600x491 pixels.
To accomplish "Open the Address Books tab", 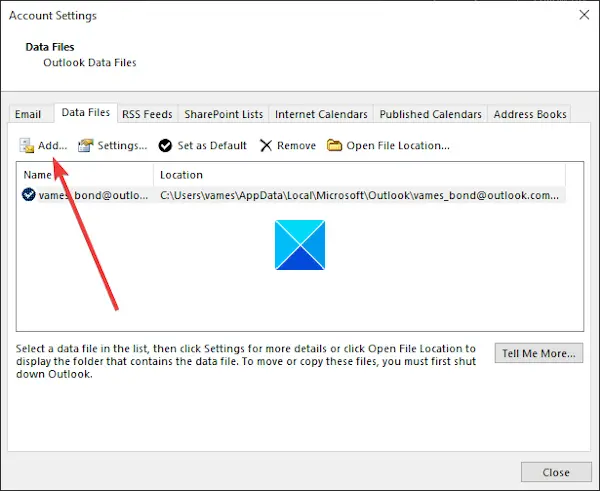I will coord(530,114).
